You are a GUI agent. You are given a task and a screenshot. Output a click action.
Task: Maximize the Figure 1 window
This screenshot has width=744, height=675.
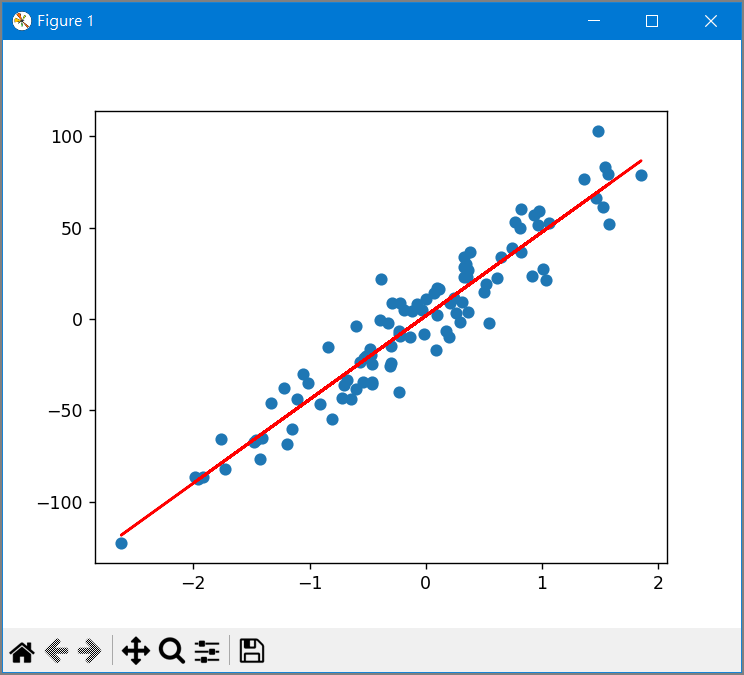pos(652,21)
